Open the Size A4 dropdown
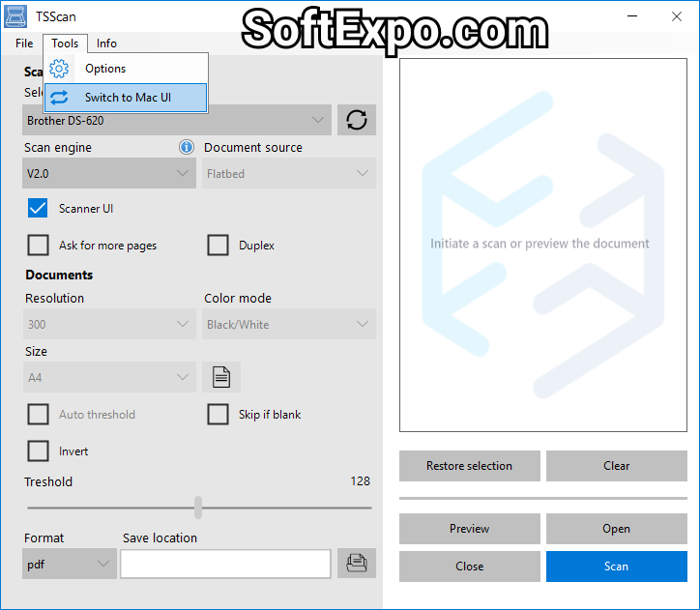This screenshot has width=700, height=610. click(x=109, y=377)
